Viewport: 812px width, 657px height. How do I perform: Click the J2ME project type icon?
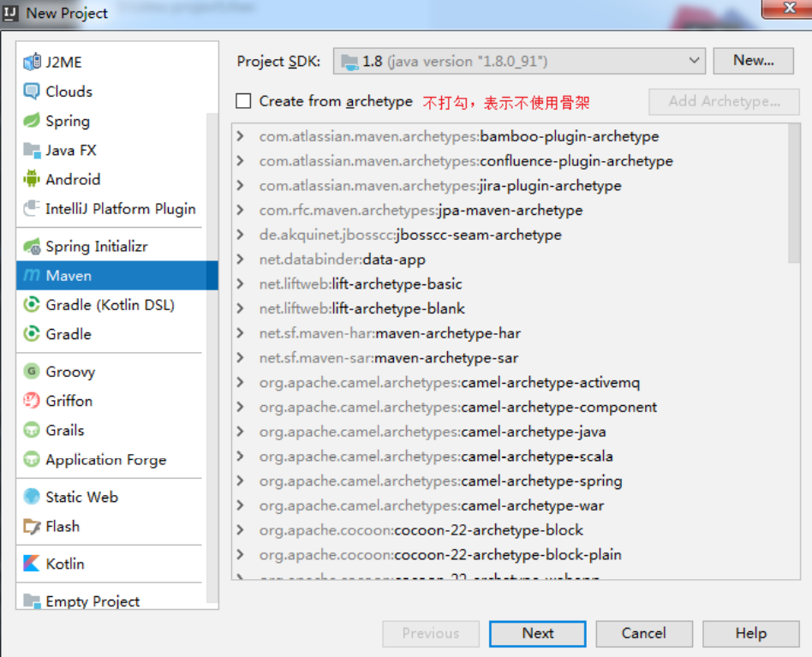32,63
